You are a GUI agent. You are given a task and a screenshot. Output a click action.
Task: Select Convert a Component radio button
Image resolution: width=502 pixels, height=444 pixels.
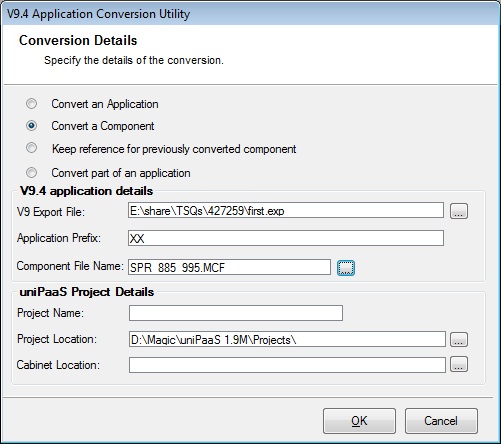[32, 126]
